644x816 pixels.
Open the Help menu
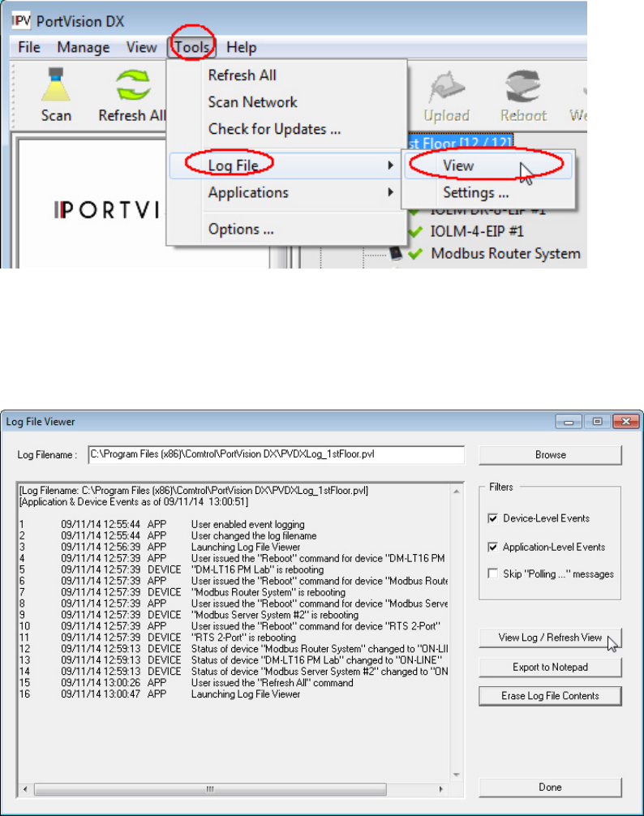242,47
